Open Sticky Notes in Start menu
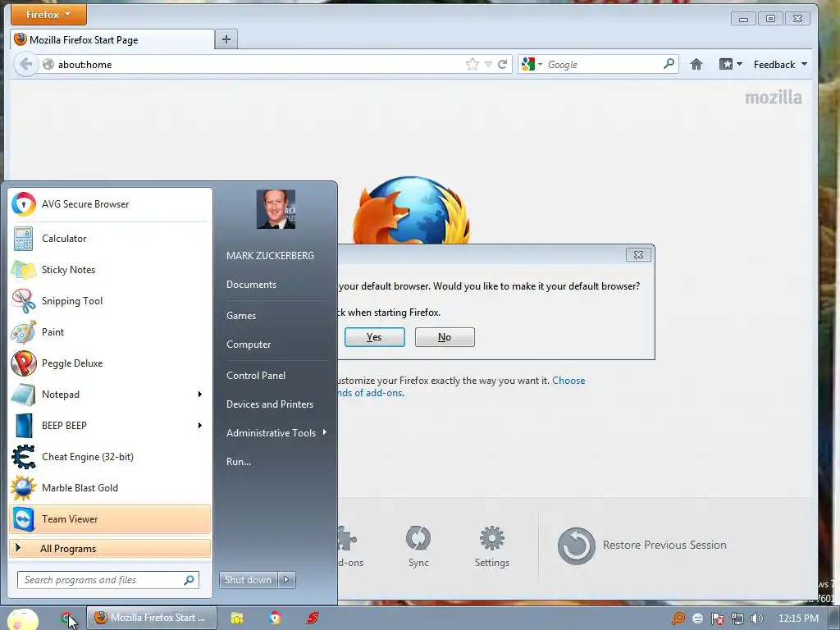Viewport: 840px width, 630px height. [x=110, y=269]
